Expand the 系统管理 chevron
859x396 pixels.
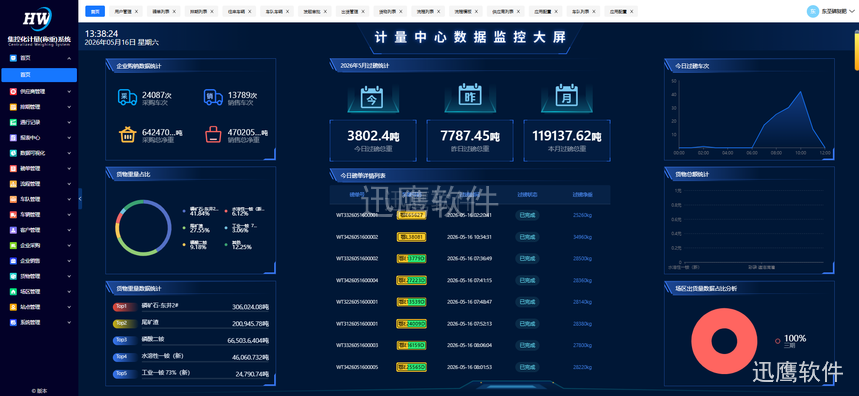(x=69, y=323)
